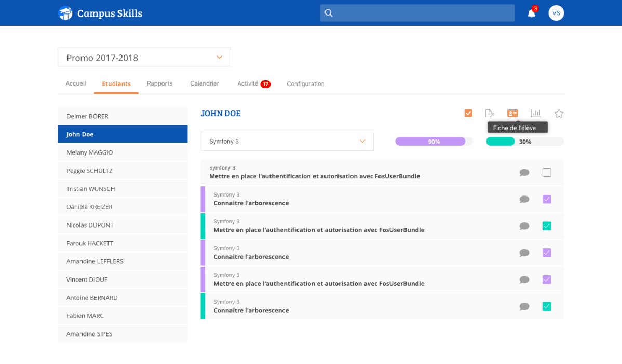Open comments for purple FosUserBundle authentification row

[524, 279]
